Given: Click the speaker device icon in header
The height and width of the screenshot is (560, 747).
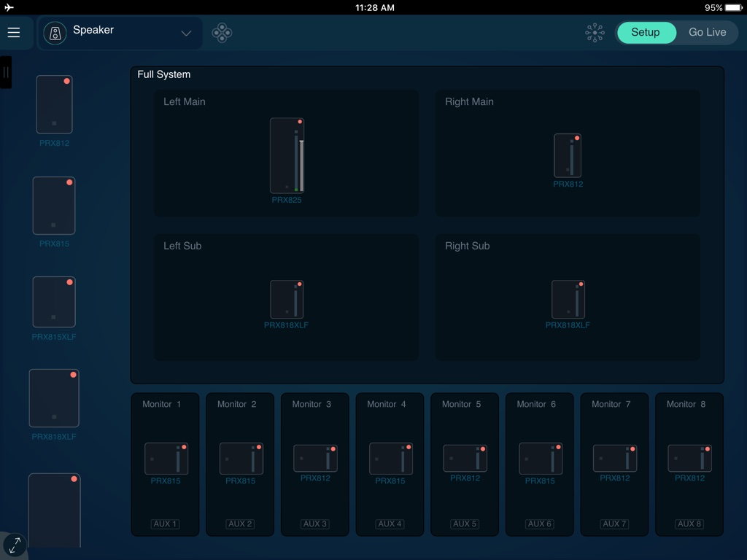Looking at the screenshot, I should [55, 34].
